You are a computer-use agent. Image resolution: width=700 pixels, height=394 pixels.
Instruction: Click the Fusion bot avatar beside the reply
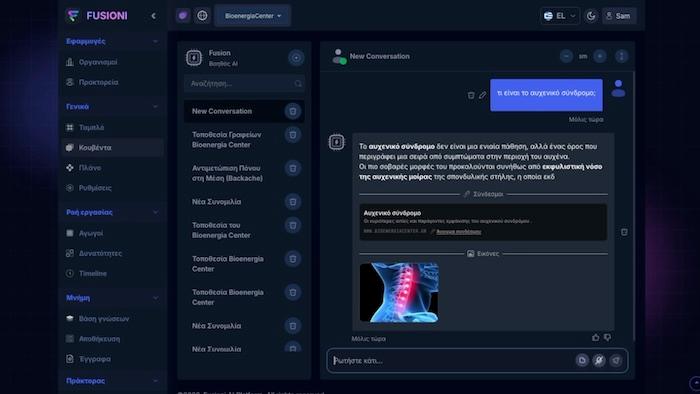pos(337,142)
